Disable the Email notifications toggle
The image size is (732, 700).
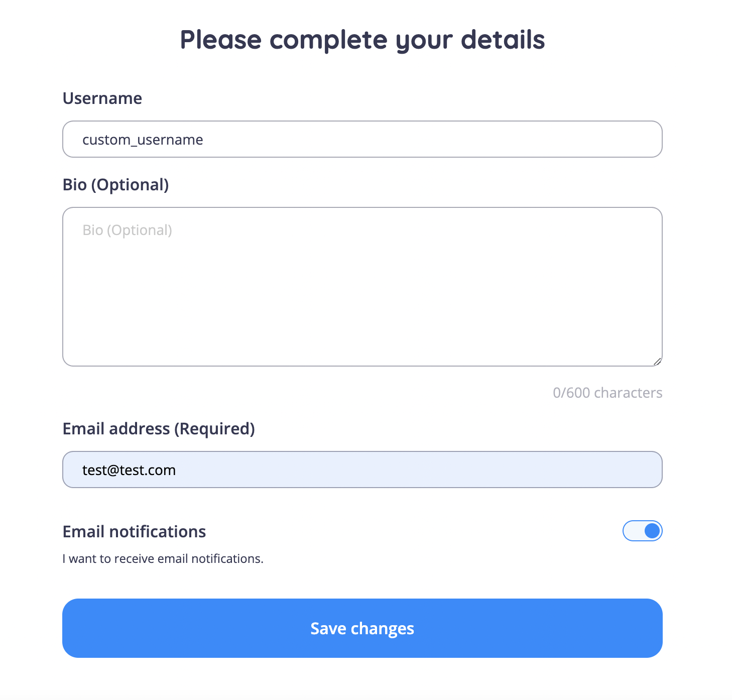642,531
